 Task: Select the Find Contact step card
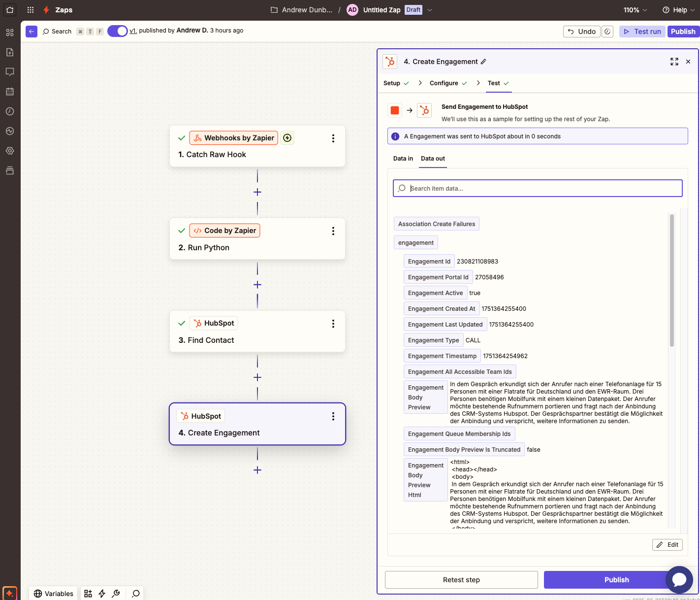coord(257,331)
